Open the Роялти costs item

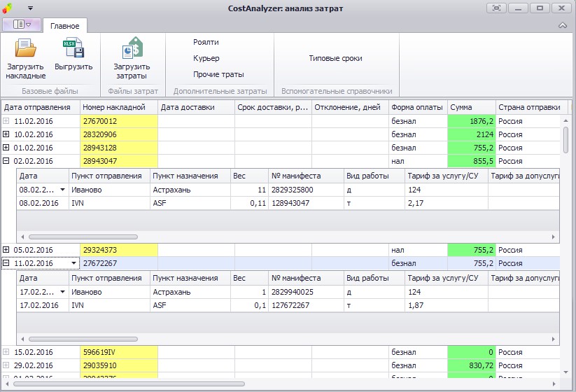tap(206, 43)
